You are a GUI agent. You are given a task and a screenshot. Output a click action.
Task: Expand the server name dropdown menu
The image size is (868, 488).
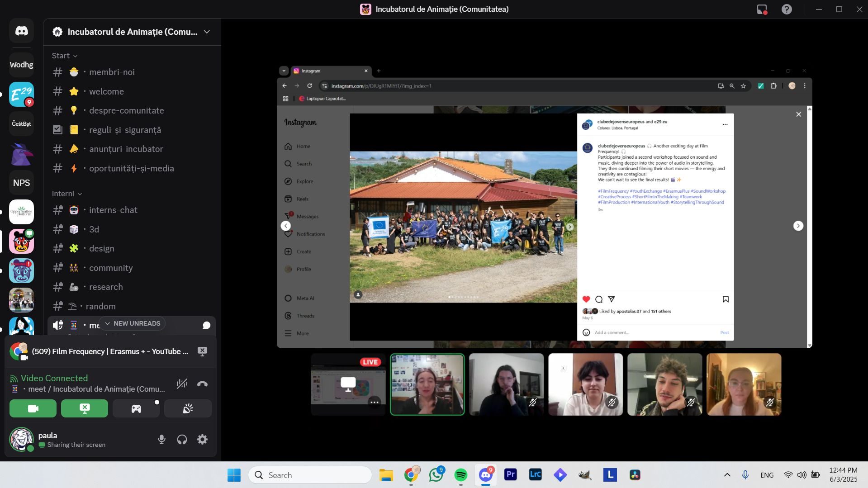click(207, 32)
